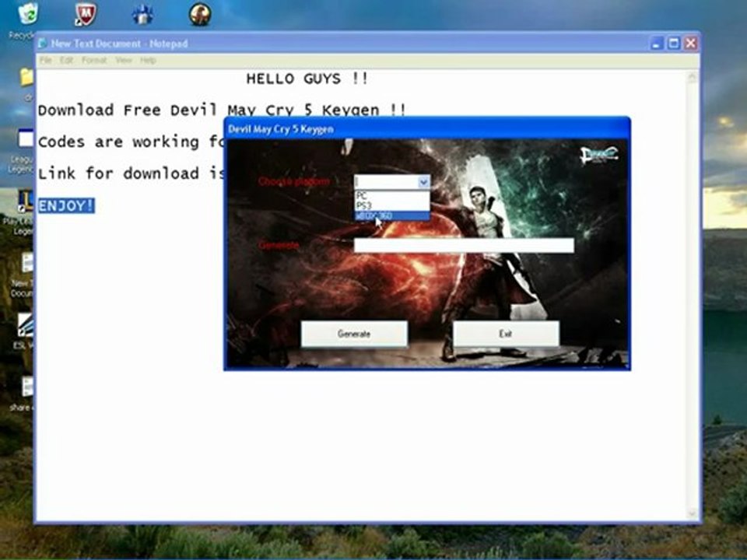Open the Recycle Bin desktop icon
The image size is (747, 560).
point(27,14)
